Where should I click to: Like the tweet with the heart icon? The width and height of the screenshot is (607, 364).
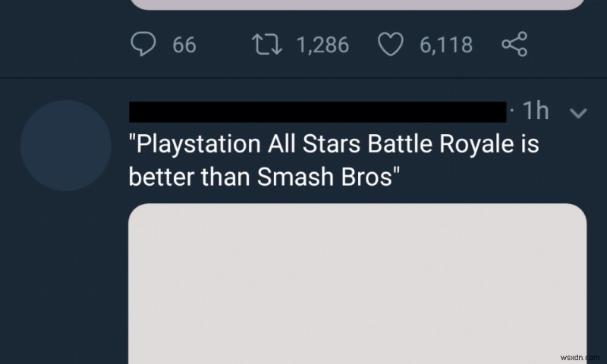[x=391, y=45]
